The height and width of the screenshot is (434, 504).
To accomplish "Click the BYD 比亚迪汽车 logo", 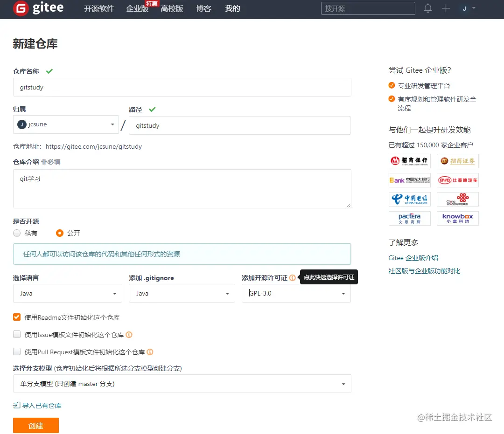I will pyautogui.click(x=457, y=180).
